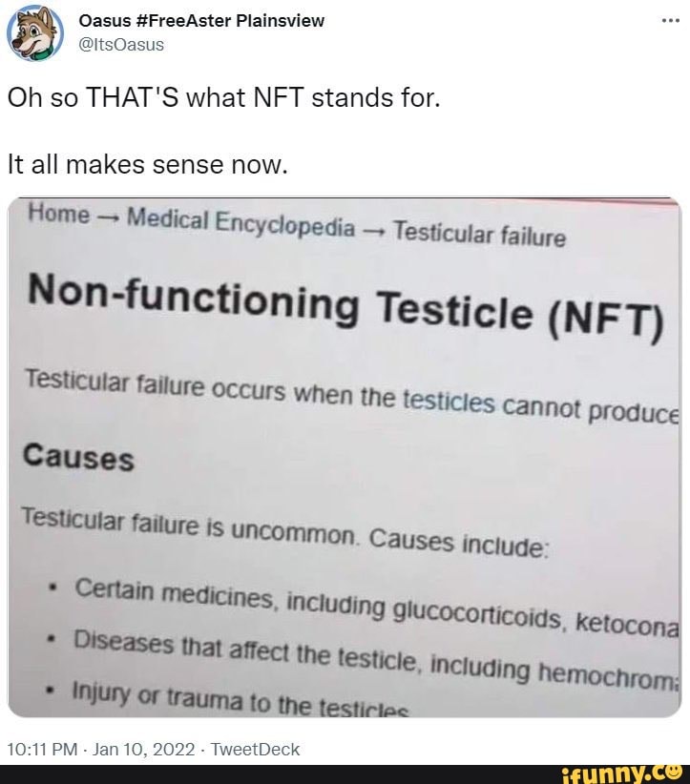Click the TweetDeck source label
Image resolution: width=690 pixels, height=784 pixels.
coord(253,749)
